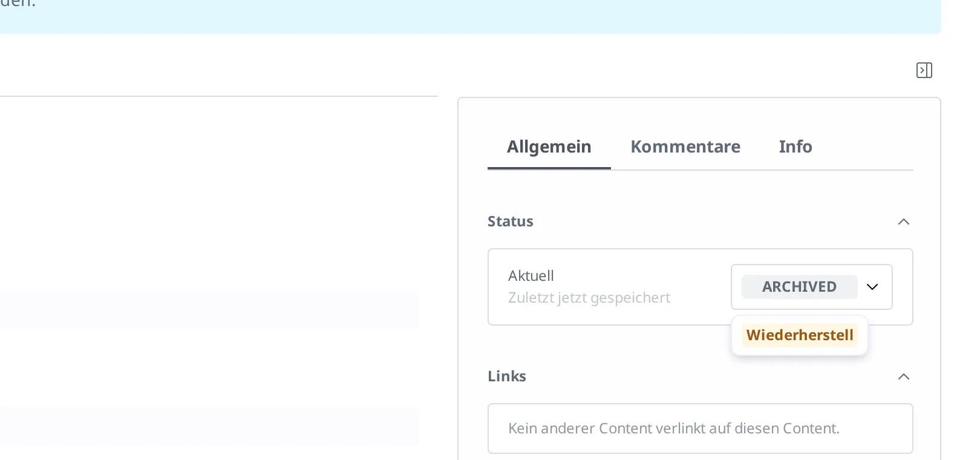Click 'Zuletzt jetzt gespeichert' text
Screen dimensions: 980x460
tap(589, 298)
